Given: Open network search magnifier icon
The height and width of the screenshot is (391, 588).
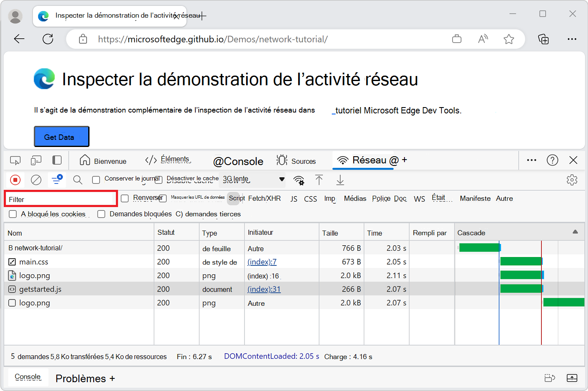Looking at the screenshot, I should coord(78,180).
